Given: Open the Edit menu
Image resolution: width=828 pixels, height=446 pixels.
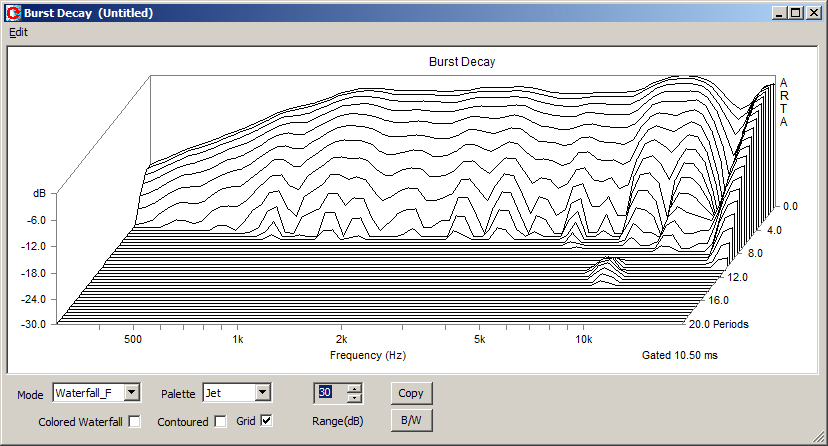Looking at the screenshot, I should coord(18,32).
